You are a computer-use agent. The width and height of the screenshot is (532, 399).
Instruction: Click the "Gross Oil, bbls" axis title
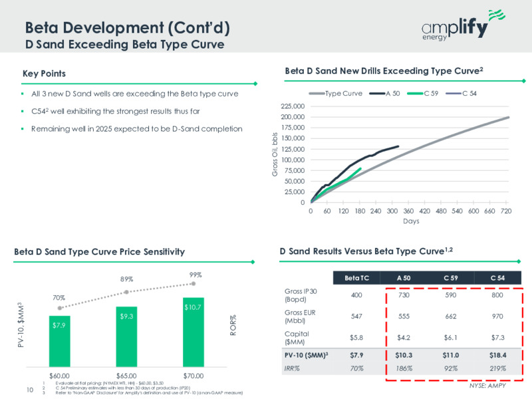275,154
